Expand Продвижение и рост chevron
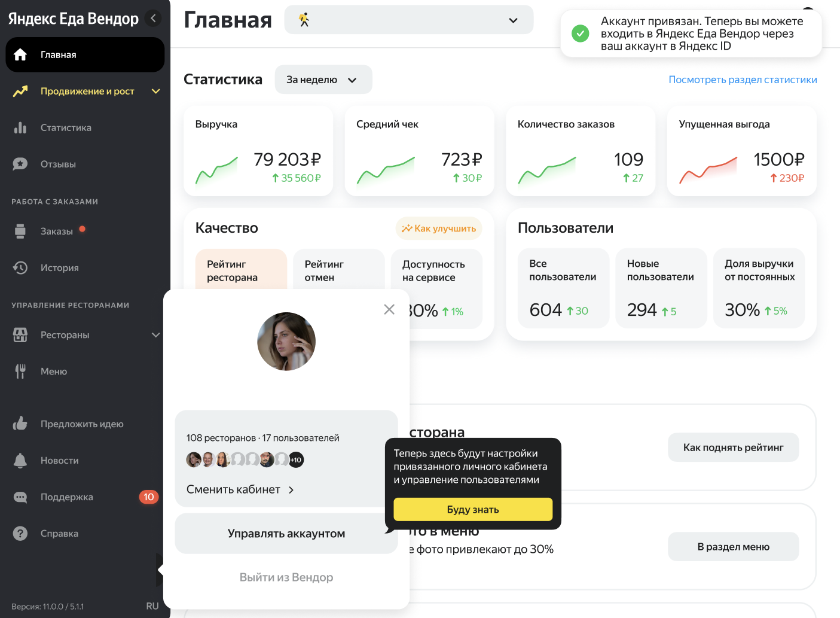This screenshot has width=840, height=618. (x=156, y=91)
